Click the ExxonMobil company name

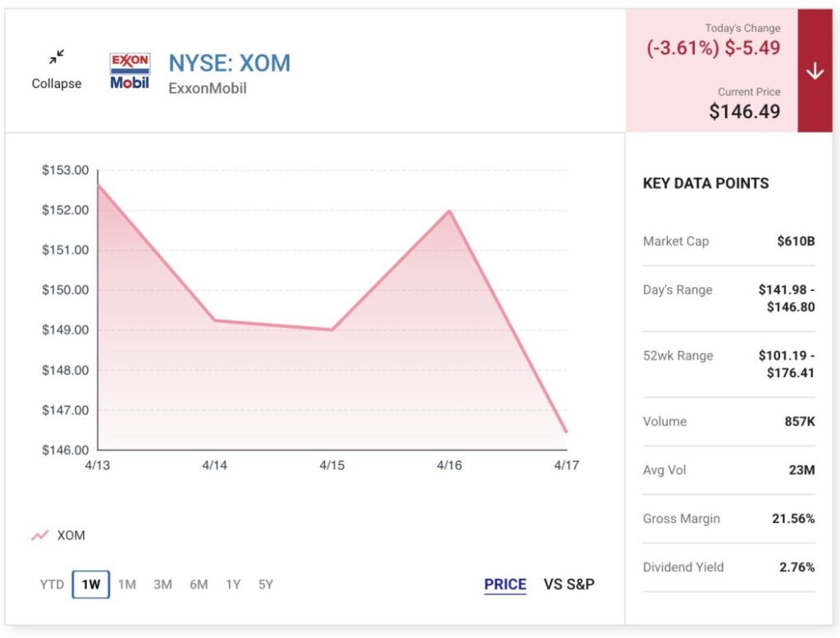coord(207,88)
